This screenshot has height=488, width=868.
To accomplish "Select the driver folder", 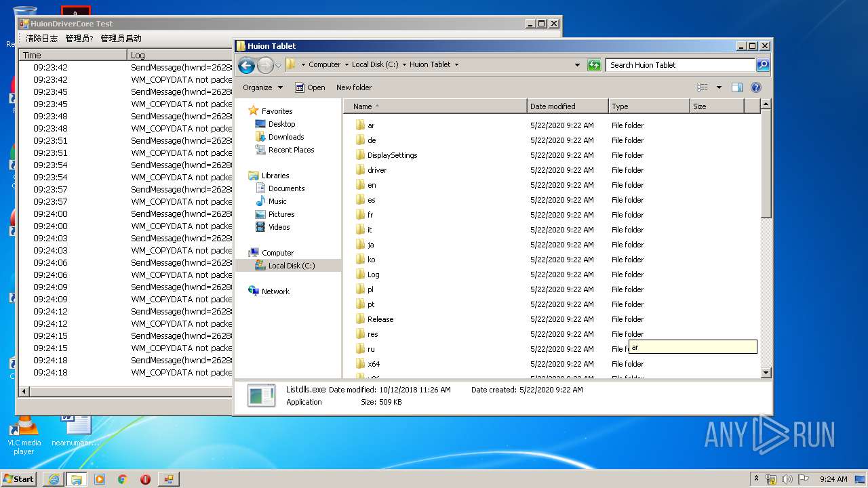I will (377, 170).
